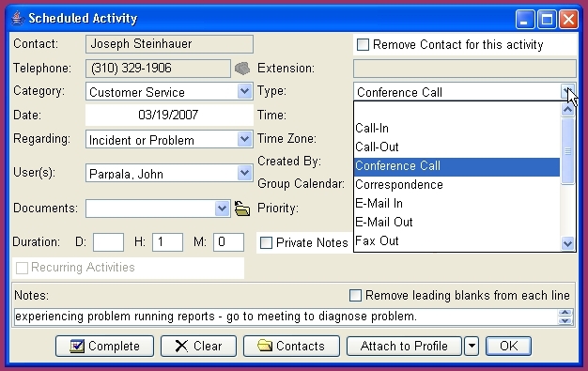Image resolution: width=588 pixels, height=371 pixels.
Task: Click the Clear button
Action: (199, 346)
